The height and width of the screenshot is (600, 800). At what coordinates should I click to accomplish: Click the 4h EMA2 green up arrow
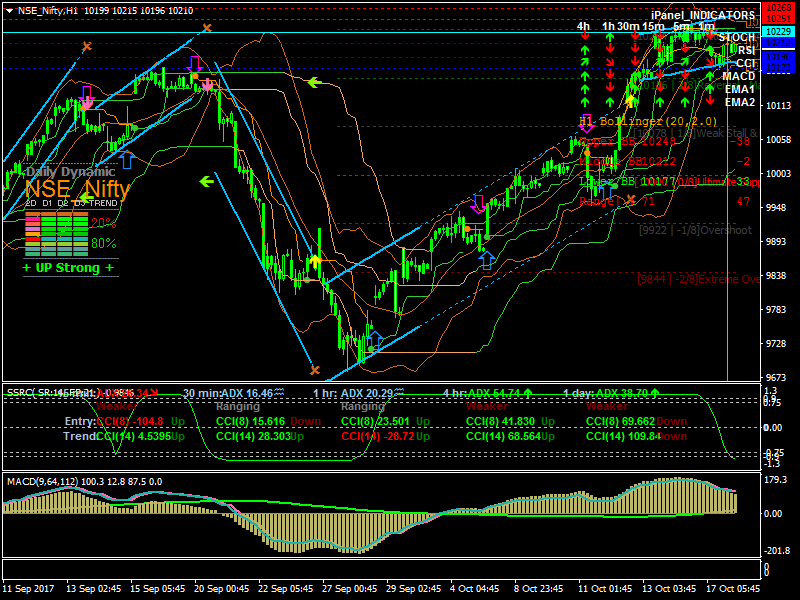585,102
